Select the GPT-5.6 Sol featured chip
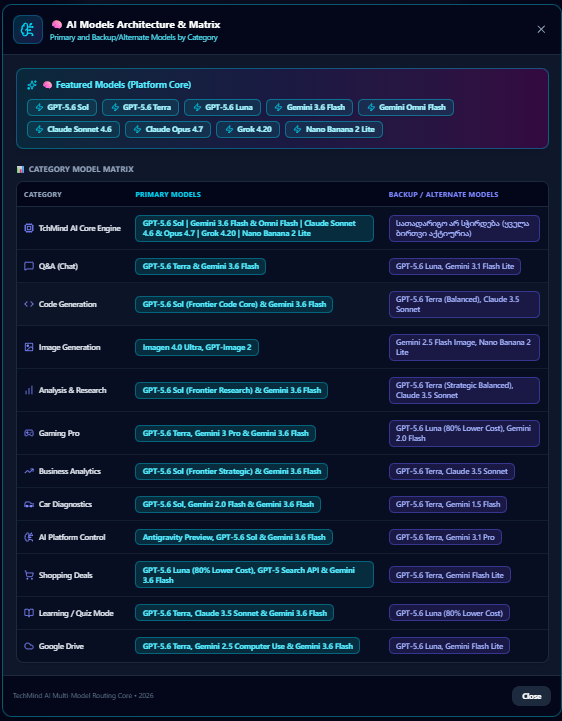This screenshot has height=721, width=562. (x=62, y=107)
